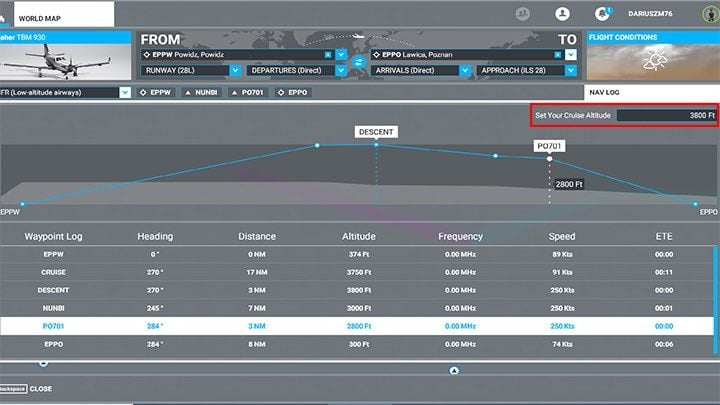This screenshot has width=720, height=405.
Task: Clear the EPPO Lawica arrival field
Action: click(557, 54)
